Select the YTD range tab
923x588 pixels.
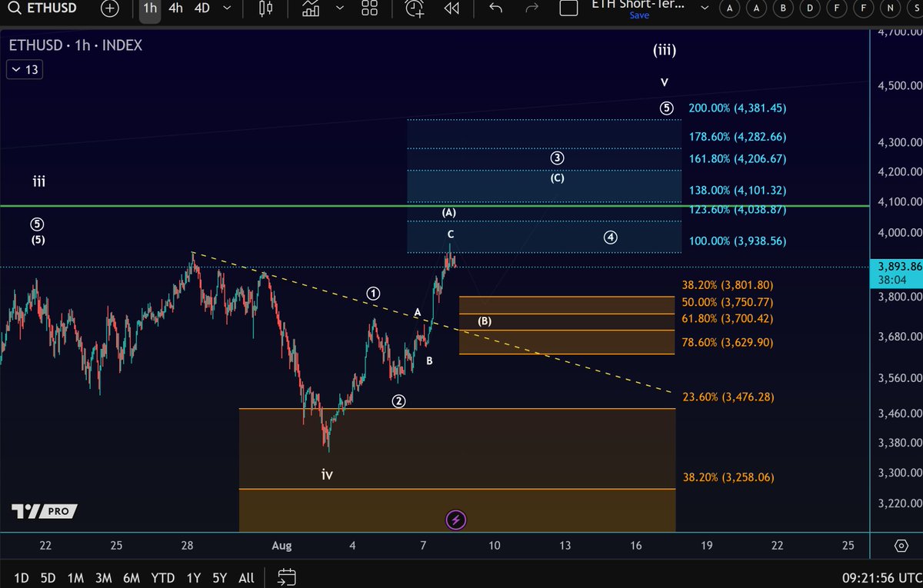click(162, 577)
